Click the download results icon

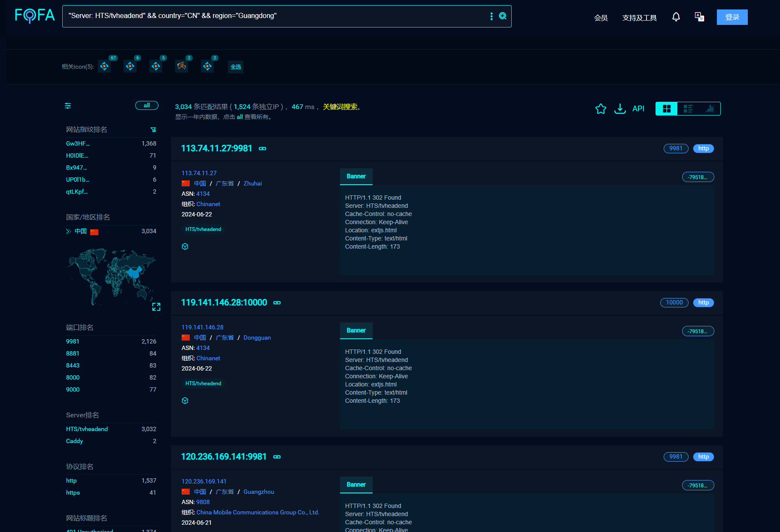tap(620, 109)
